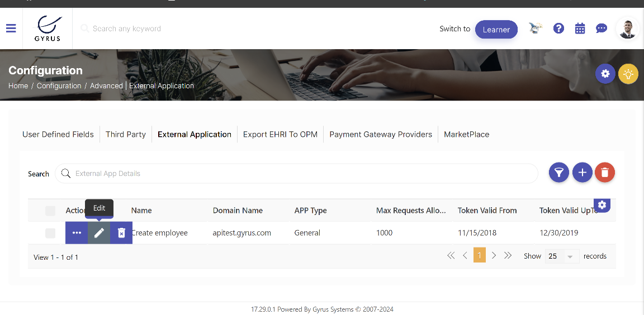
Task: Check the Create employee row checkbox
Action: pyautogui.click(x=50, y=233)
